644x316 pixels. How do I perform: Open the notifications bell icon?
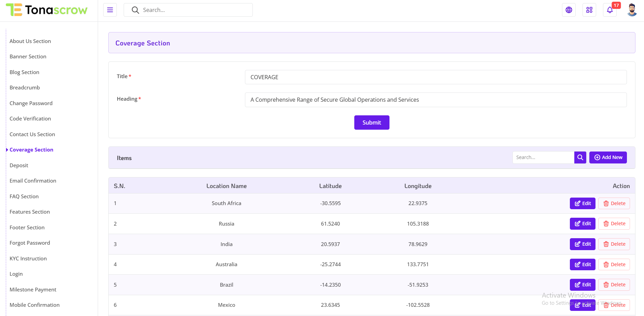(610, 10)
